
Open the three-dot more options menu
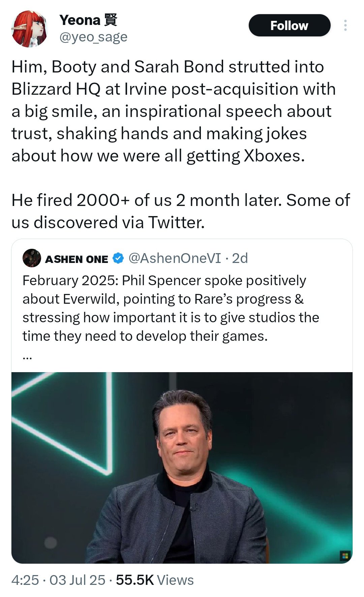(x=345, y=25)
